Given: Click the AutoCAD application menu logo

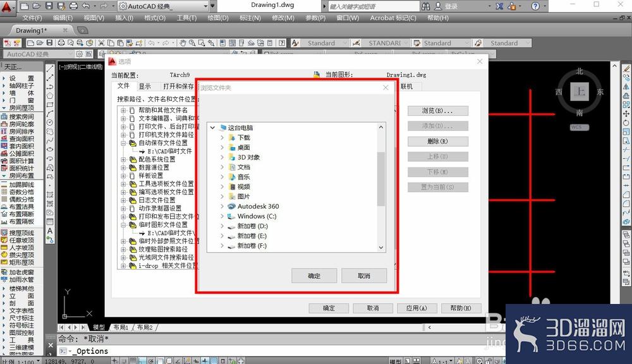Looking at the screenshot, I should (7, 7).
